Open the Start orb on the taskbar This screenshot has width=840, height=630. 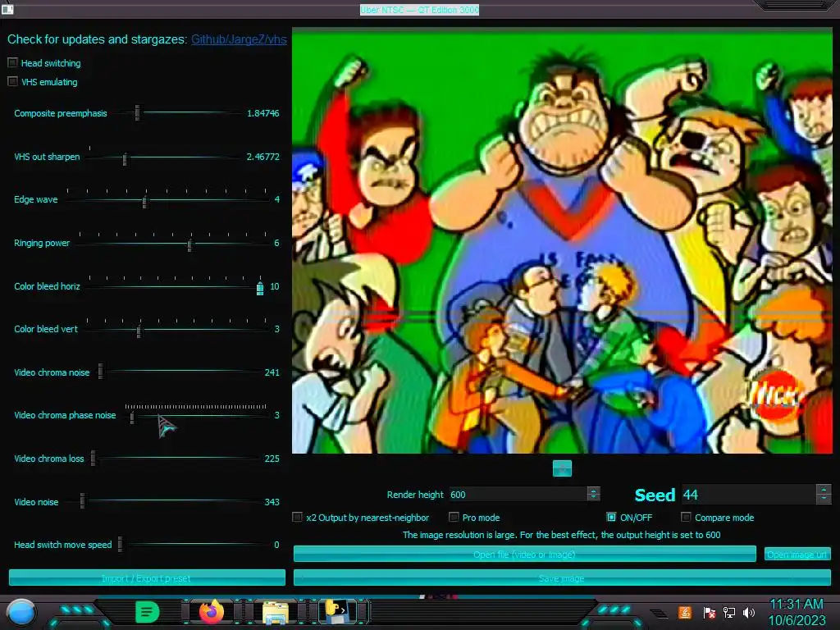(21, 613)
